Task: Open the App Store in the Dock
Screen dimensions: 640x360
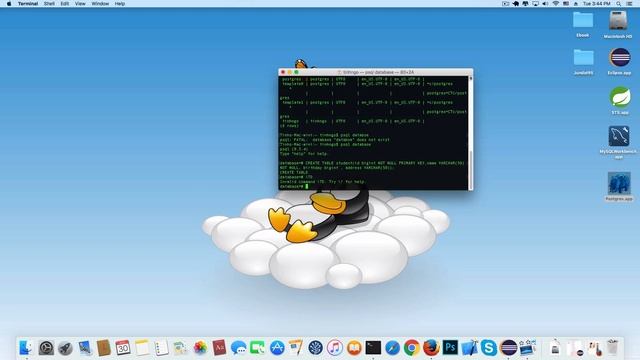Action: tap(277, 348)
